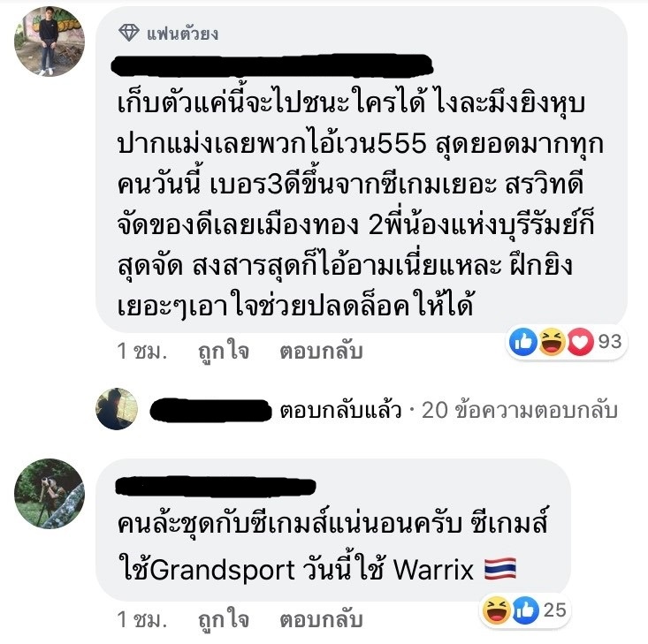The width and height of the screenshot is (648, 644).
Task: Click the แฟนตัวยง badge label
Action: click(x=182, y=33)
